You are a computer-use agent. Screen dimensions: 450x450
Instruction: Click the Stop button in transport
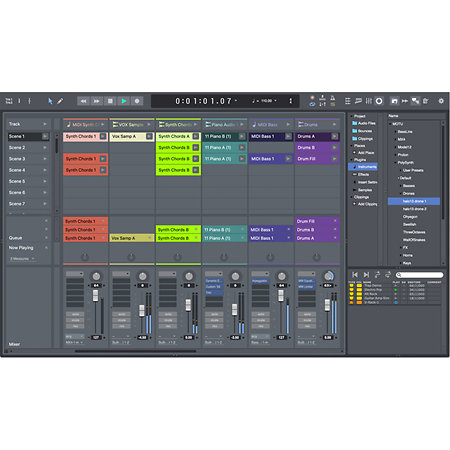pos(110,101)
